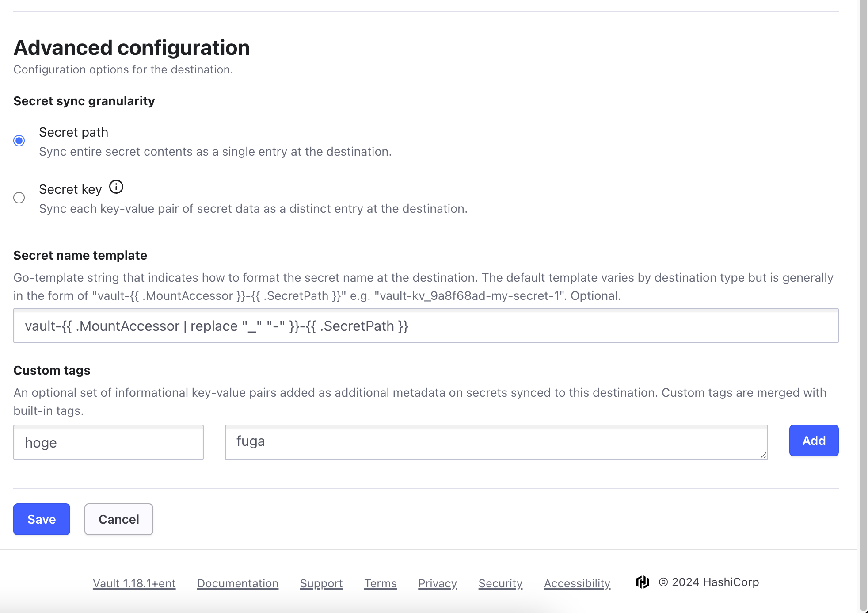Select the Secret path radio option

(19, 141)
